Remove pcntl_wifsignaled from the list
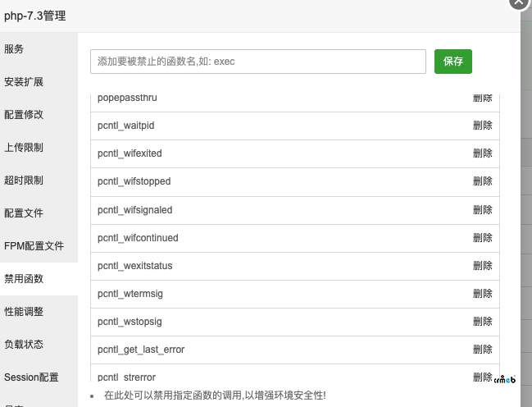 483,209
